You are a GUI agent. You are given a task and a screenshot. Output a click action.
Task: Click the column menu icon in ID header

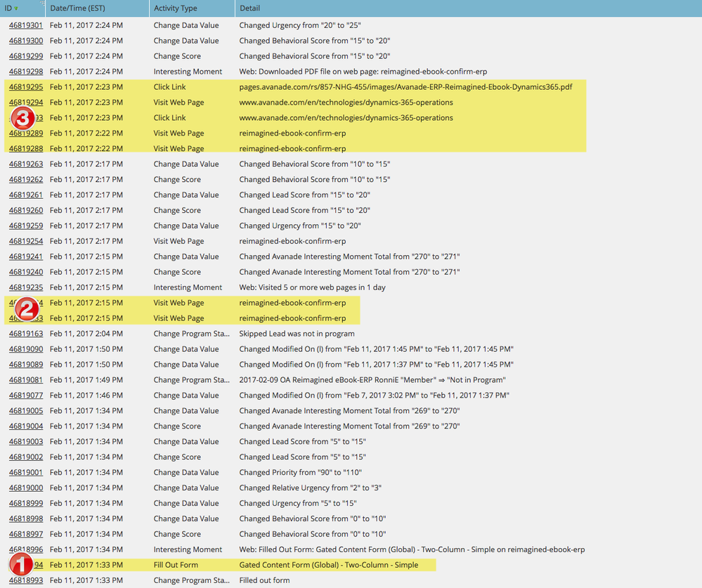[x=42, y=4]
